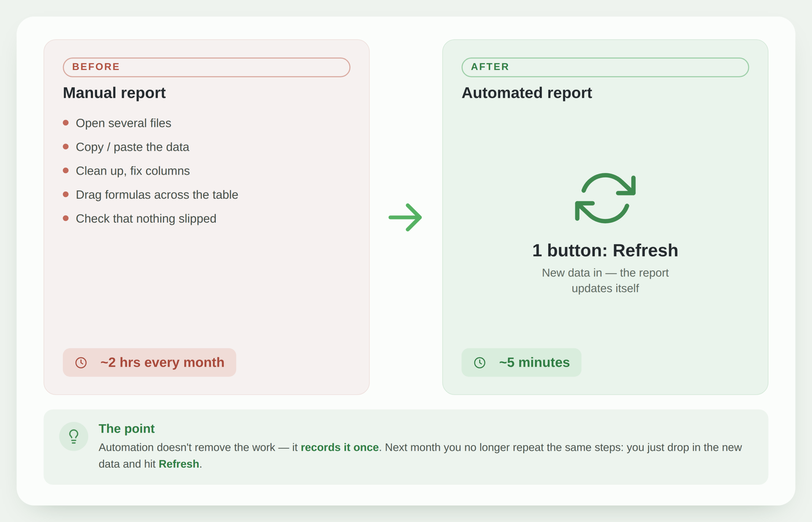Click the 1 button: Refresh title
This screenshot has width=812, height=522.
coord(605,250)
